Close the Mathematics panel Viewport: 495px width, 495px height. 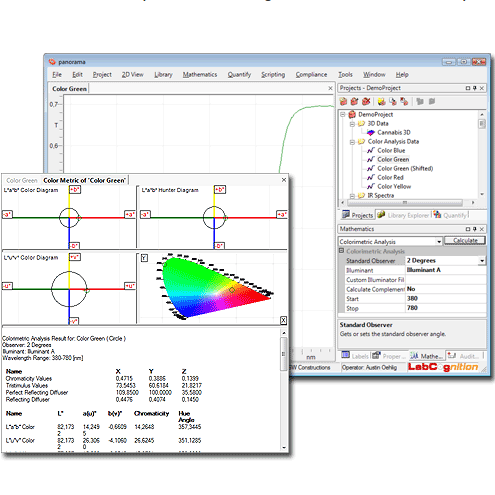[x=482, y=229]
